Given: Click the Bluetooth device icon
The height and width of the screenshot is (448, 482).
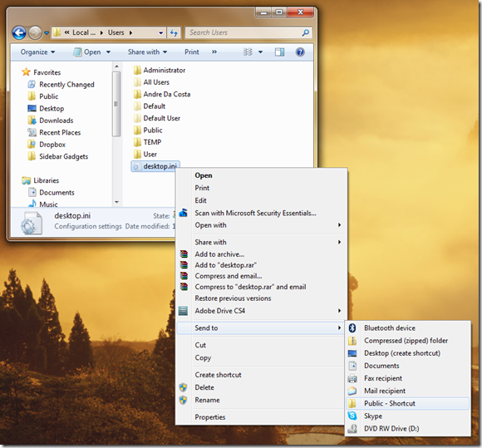Looking at the screenshot, I should 352,328.
